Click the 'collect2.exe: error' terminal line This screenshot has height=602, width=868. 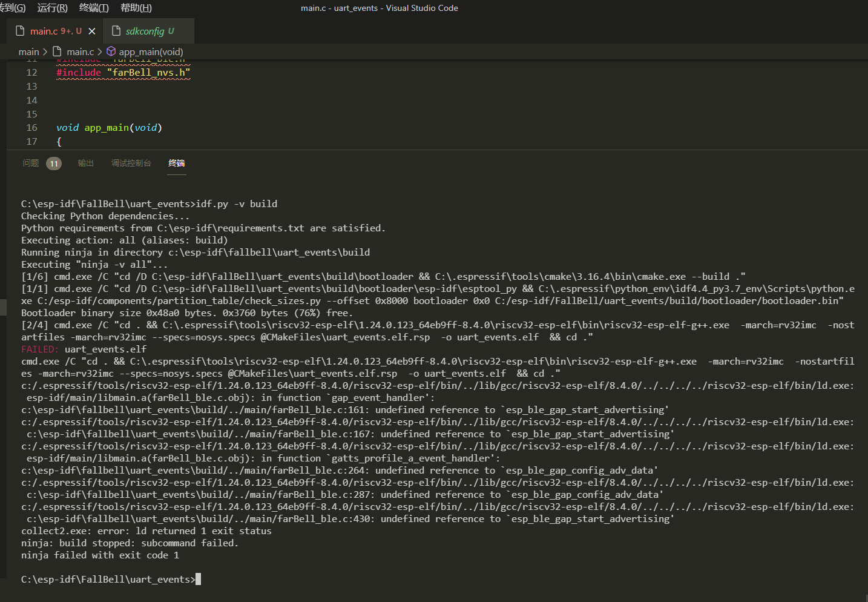[146, 531]
